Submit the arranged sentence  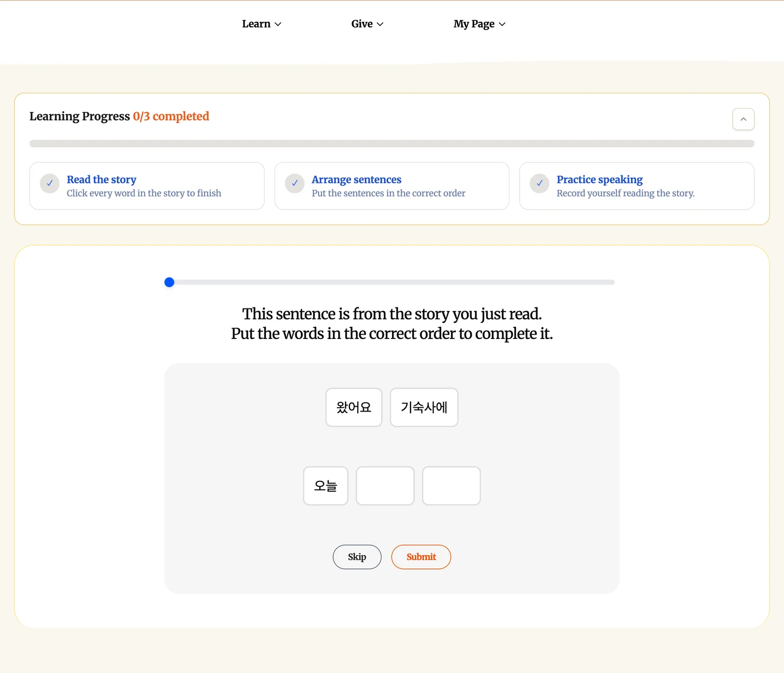click(421, 557)
